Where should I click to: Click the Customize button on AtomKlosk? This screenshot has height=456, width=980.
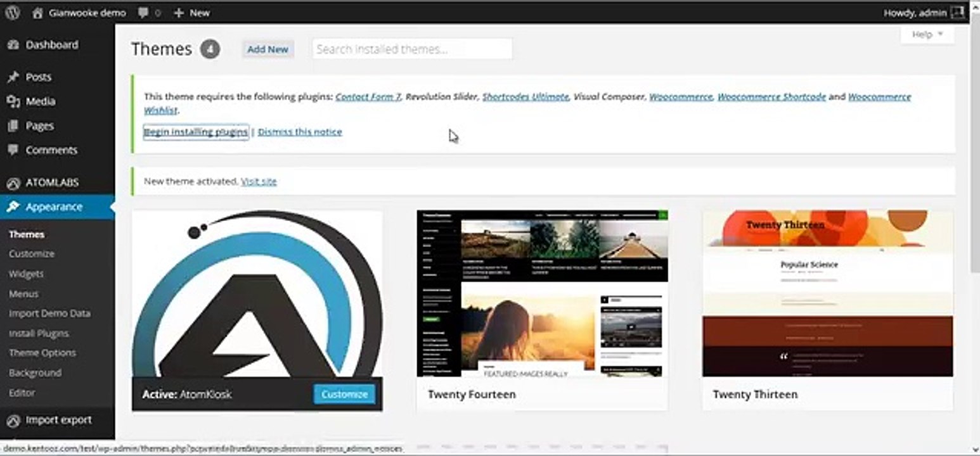tap(344, 394)
